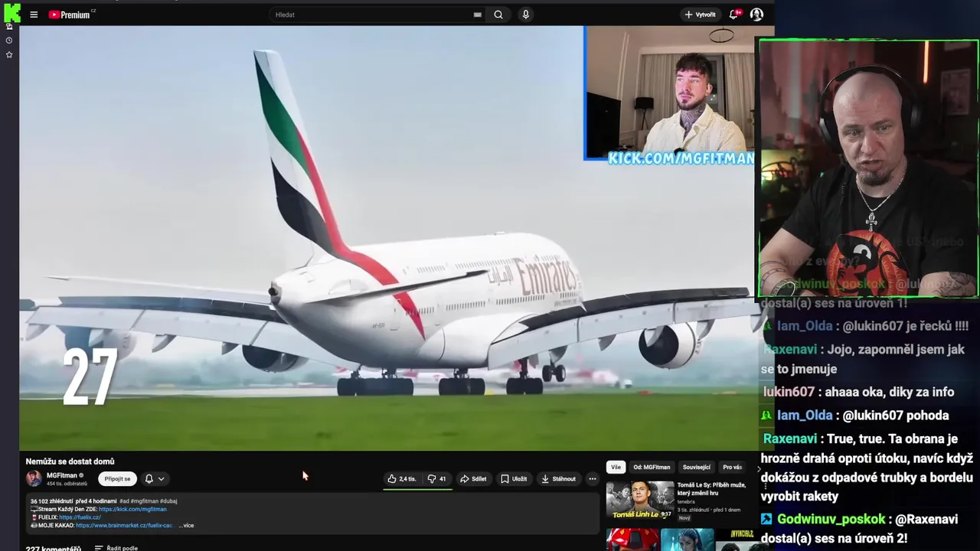Click the #dubaj hashtag
The image size is (980, 551).
(168, 501)
